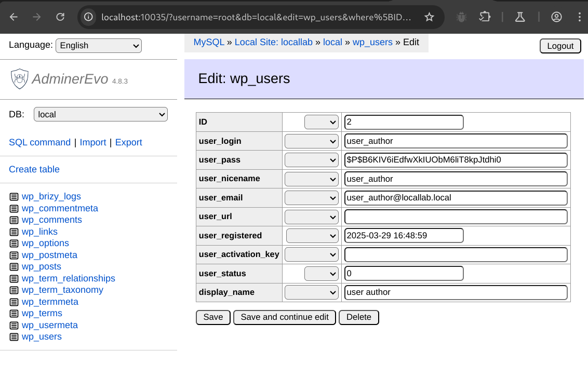Reload the page using the refresh icon

(x=60, y=17)
